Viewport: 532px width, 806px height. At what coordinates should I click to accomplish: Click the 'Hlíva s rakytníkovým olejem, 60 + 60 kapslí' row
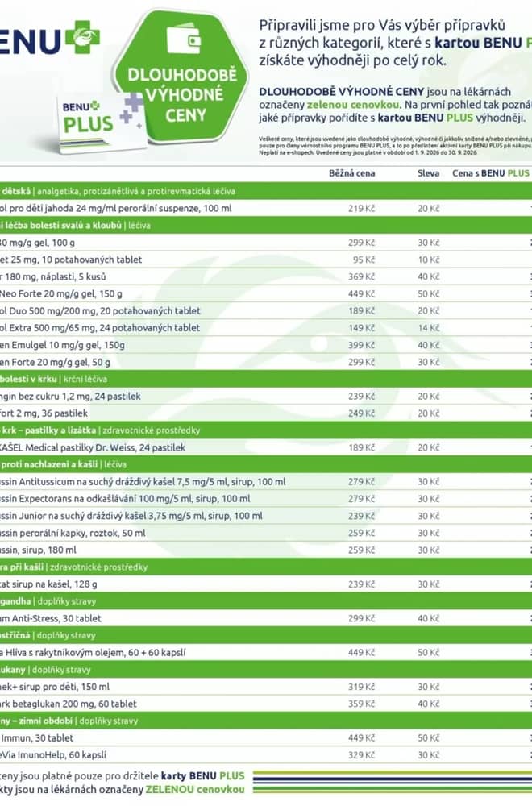coord(266,652)
